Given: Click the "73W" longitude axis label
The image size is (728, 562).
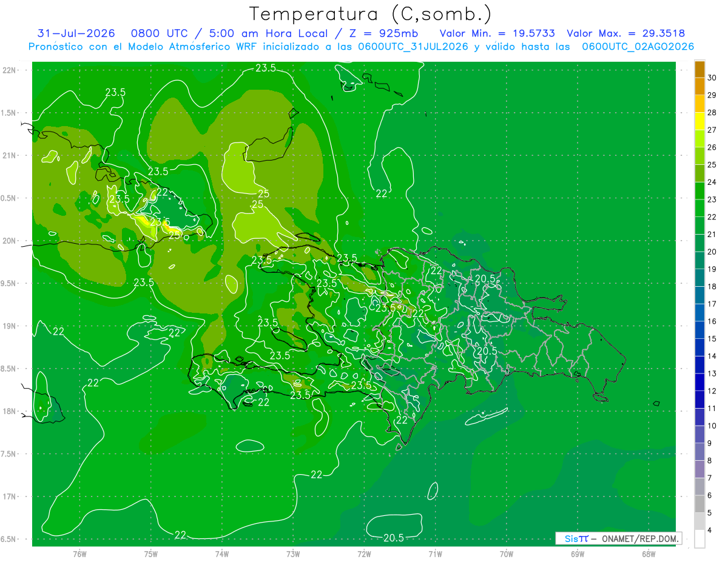Looking at the screenshot, I should pyautogui.click(x=293, y=554).
